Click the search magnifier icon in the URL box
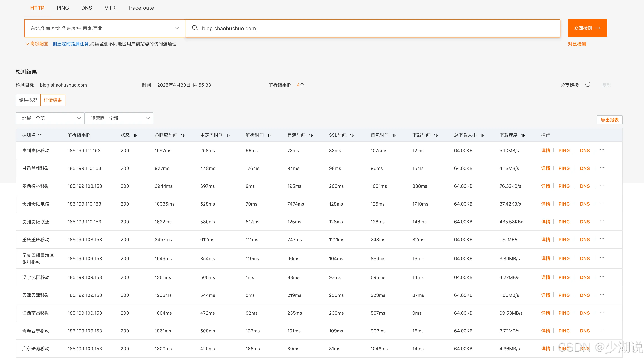The image size is (644, 358). point(195,28)
